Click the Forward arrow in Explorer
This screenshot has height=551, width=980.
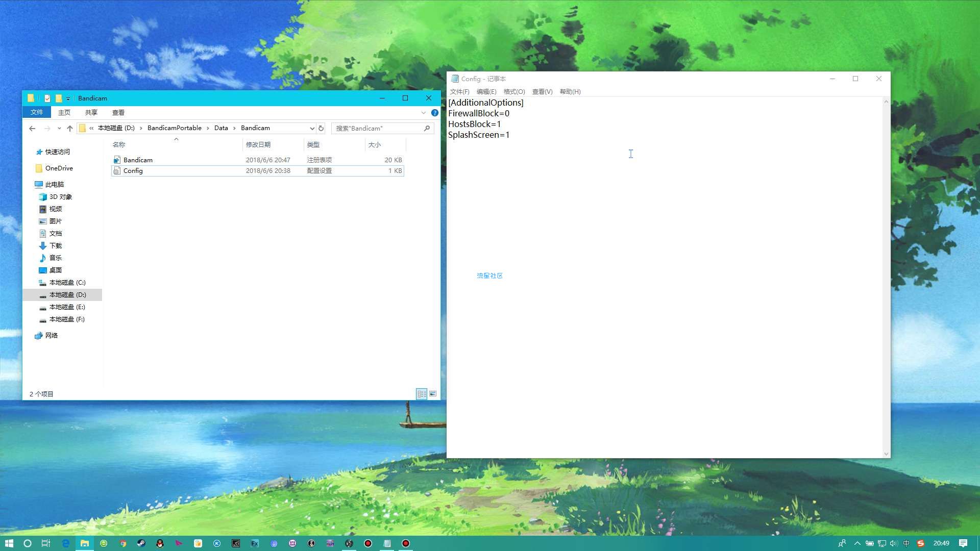tap(47, 129)
